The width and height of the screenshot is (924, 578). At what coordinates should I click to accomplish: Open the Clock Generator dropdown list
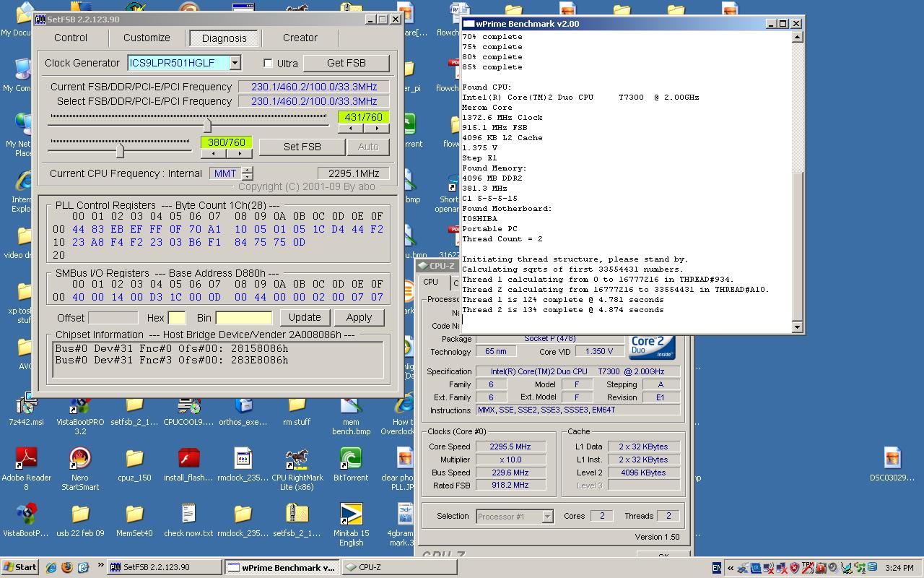tap(235, 63)
